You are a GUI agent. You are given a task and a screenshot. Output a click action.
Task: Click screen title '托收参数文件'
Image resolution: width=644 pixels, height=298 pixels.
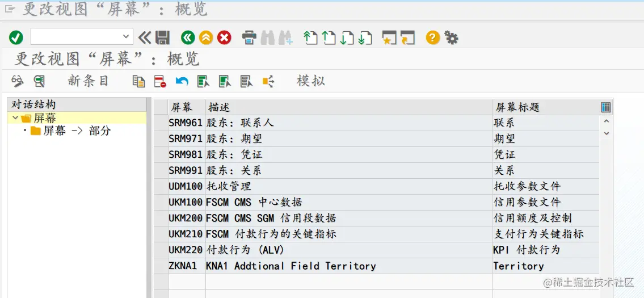coord(527,187)
